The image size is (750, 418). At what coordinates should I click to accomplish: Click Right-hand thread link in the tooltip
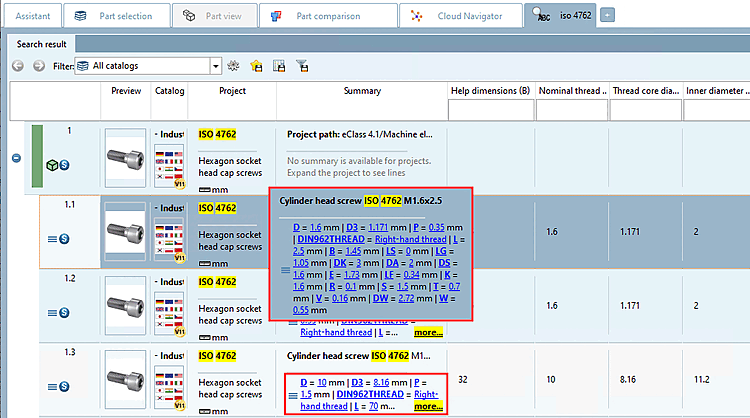[410, 239]
